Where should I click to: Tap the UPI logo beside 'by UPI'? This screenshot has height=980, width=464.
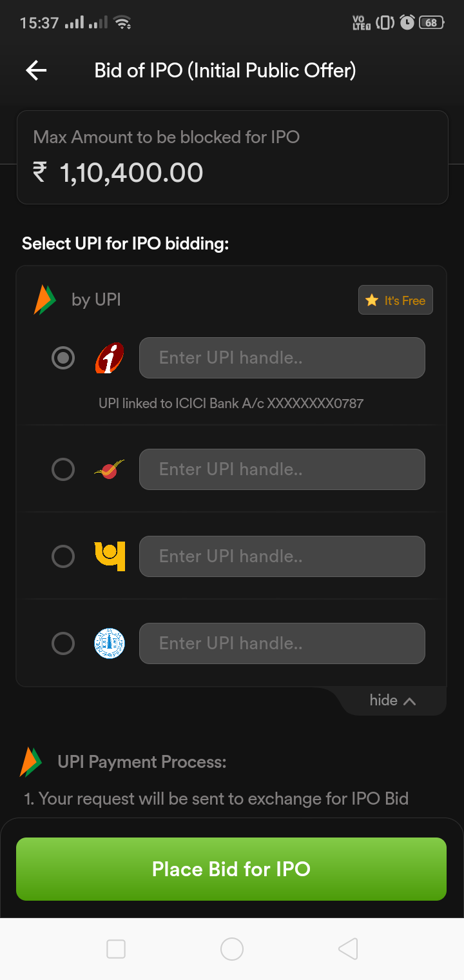[45, 300]
